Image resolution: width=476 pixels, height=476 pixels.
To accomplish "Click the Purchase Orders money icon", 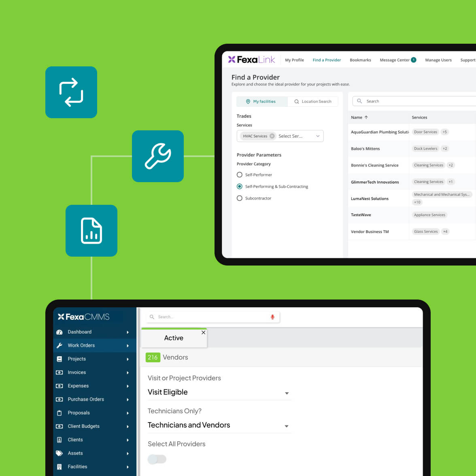I will (x=59, y=399).
